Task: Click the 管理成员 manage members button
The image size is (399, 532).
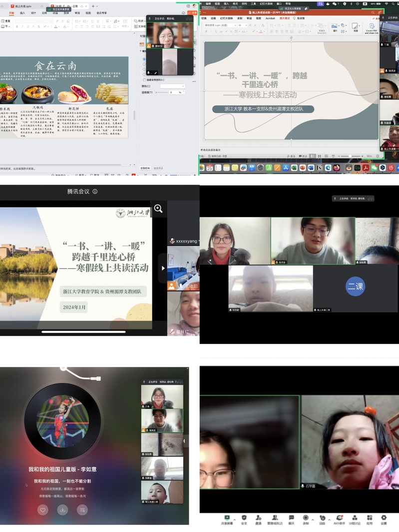Action: point(274,518)
